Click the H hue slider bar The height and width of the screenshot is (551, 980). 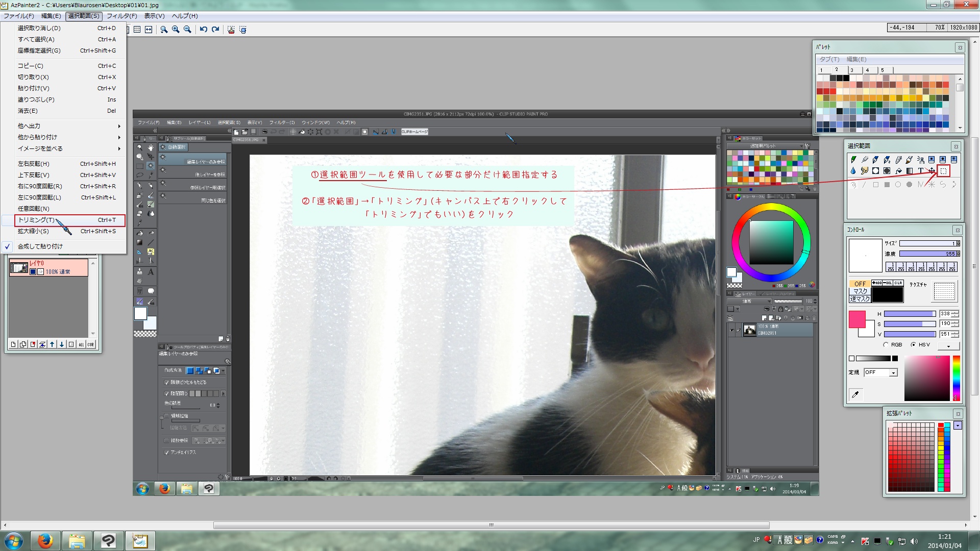909,314
